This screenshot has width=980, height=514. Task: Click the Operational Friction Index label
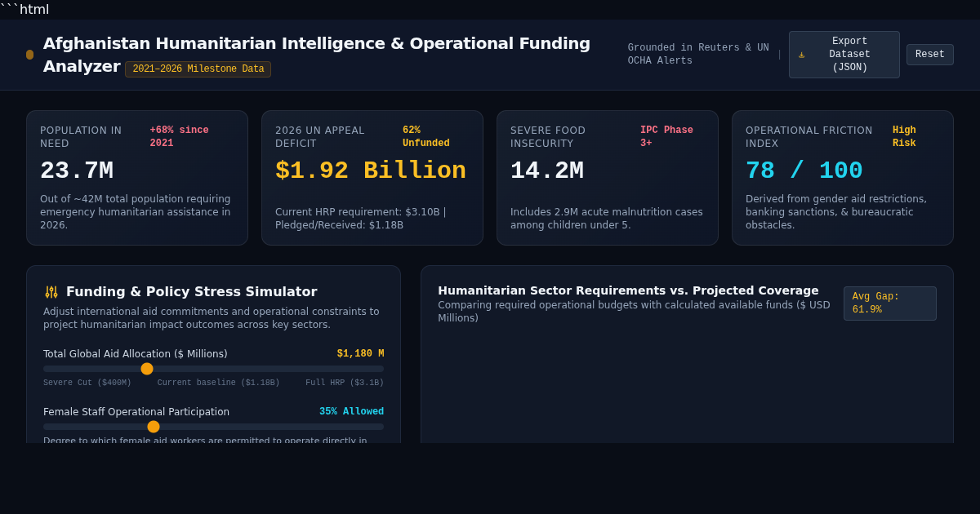pyautogui.click(x=808, y=137)
